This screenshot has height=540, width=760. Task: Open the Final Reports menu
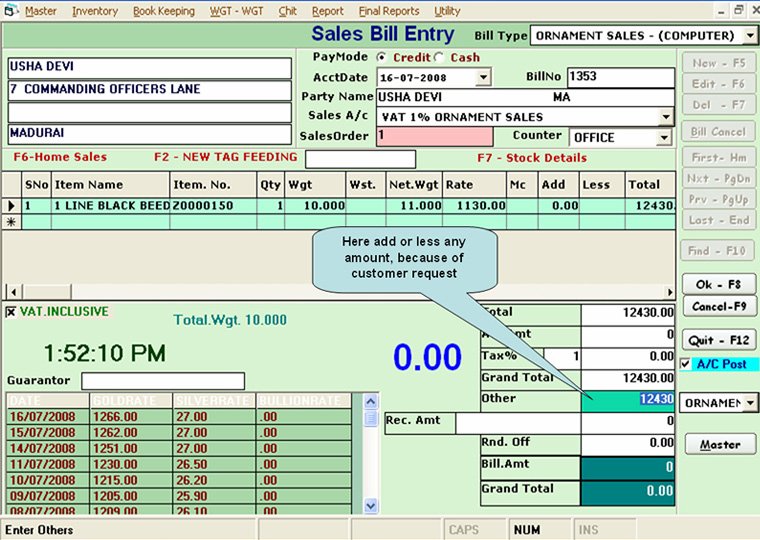(x=389, y=11)
